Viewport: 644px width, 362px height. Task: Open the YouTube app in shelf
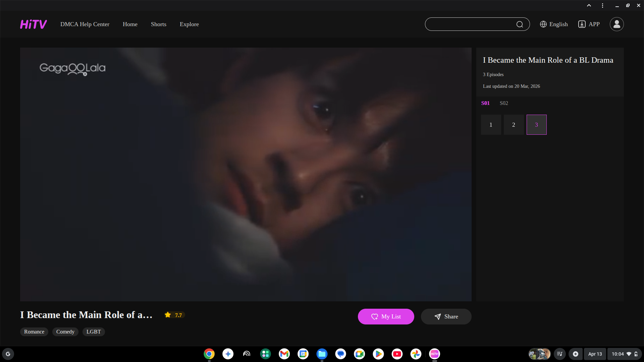point(397,354)
